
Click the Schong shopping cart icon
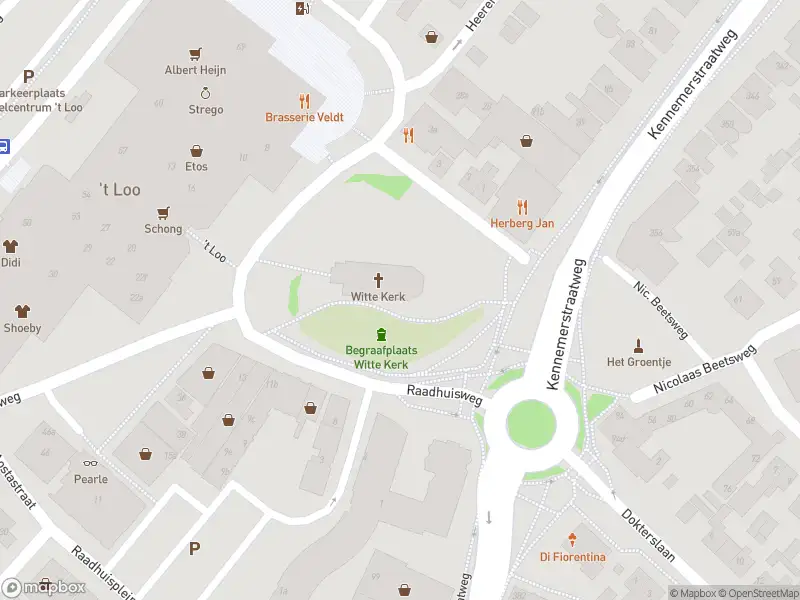[163, 213]
